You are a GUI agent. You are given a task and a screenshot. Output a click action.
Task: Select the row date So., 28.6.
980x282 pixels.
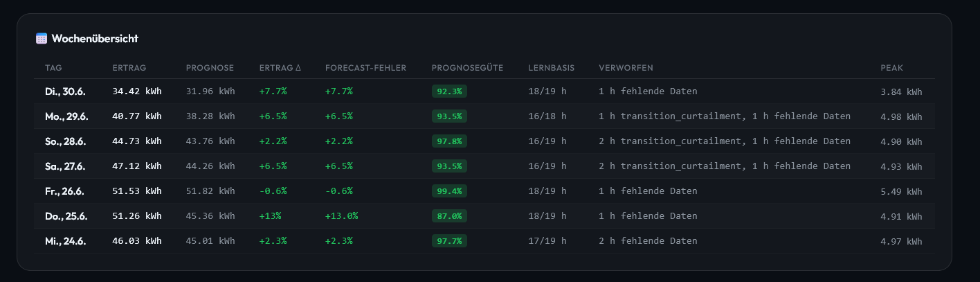click(x=65, y=141)
